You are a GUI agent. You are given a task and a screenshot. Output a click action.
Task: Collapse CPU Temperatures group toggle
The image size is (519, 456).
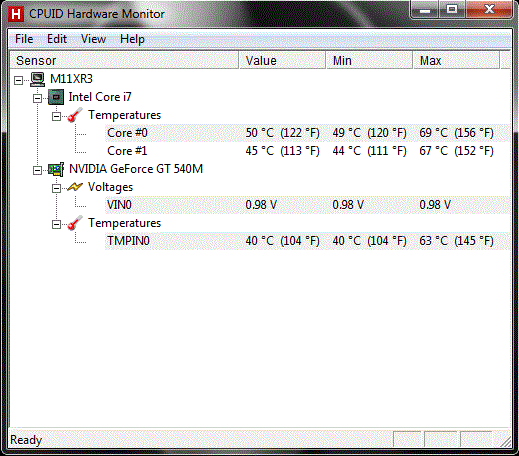pyautogui.click(x=56, y=116)
